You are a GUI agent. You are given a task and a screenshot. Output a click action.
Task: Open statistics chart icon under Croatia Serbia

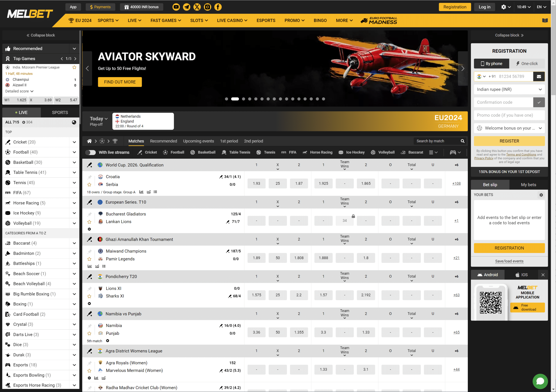coord(141,192)
